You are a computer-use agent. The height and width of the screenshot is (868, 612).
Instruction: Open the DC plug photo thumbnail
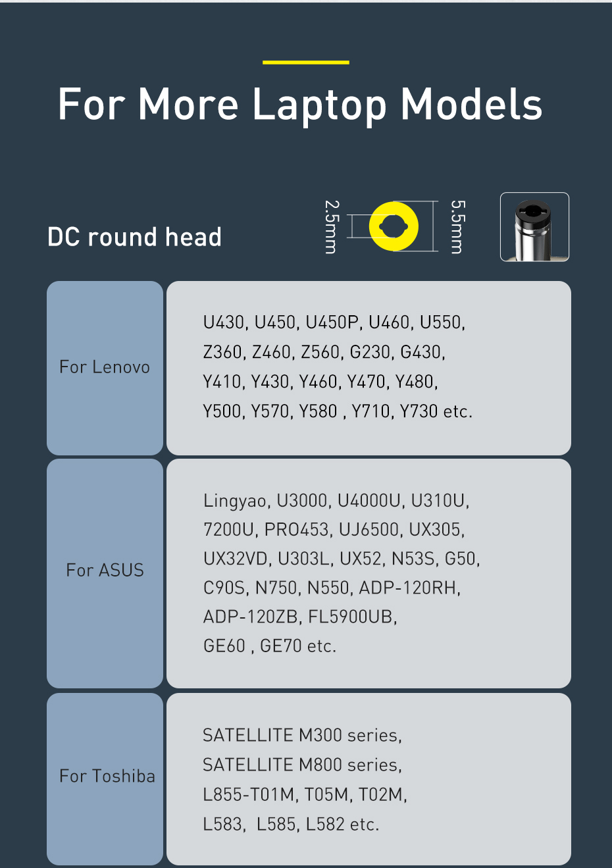[534, 227]
